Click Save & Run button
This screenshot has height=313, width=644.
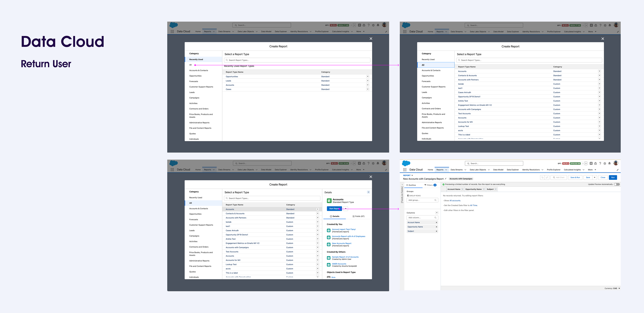575,177
